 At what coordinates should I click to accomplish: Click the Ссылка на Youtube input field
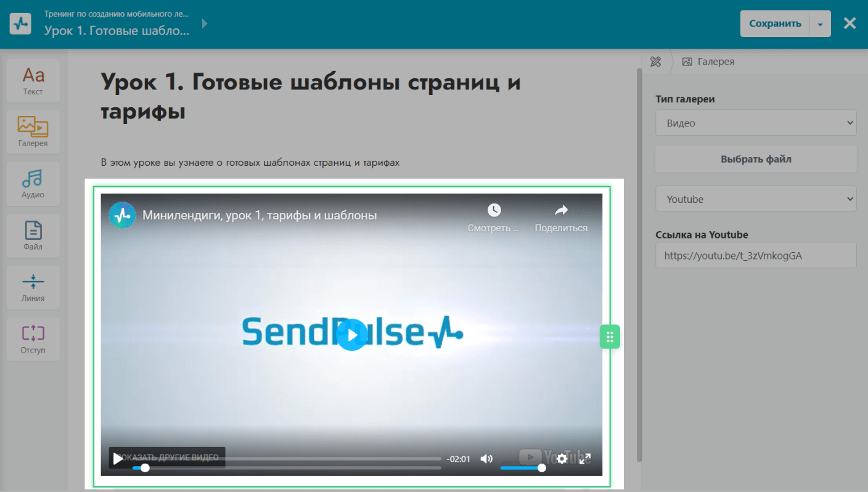756,255
